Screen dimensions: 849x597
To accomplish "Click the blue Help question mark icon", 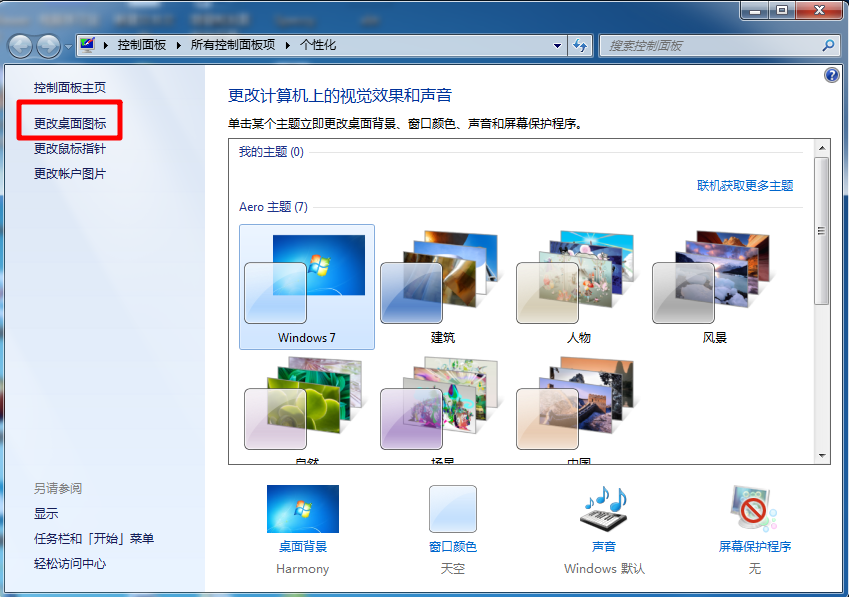I will 831,75.
